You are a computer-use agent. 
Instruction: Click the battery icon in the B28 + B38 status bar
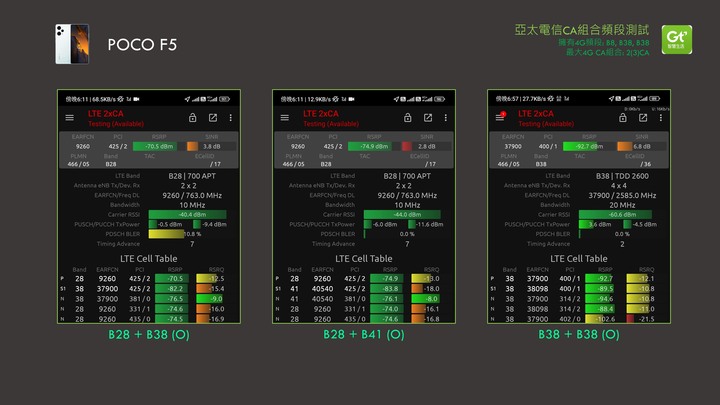[224, 99]
